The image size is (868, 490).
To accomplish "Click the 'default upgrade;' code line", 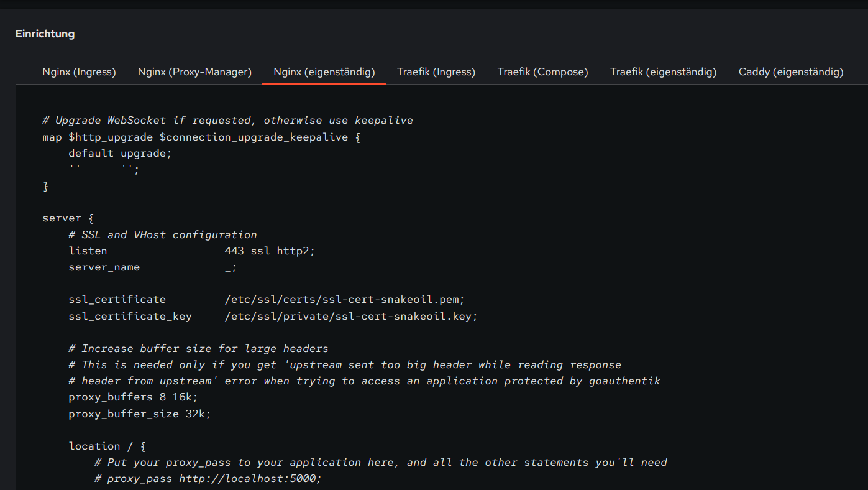I will point(120,153).
